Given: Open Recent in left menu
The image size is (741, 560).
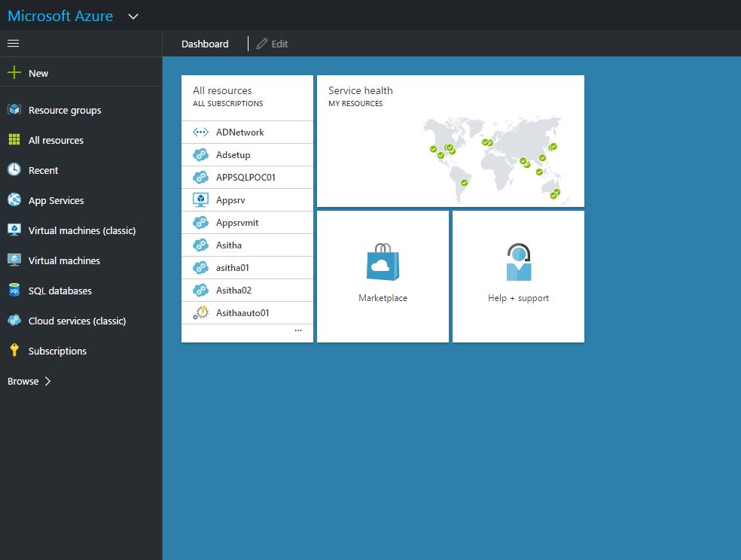Looking at the screenshot, I should 43,170.
